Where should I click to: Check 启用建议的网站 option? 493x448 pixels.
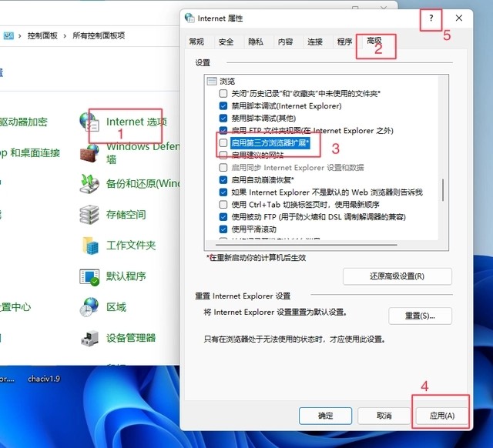pos(223,155)
